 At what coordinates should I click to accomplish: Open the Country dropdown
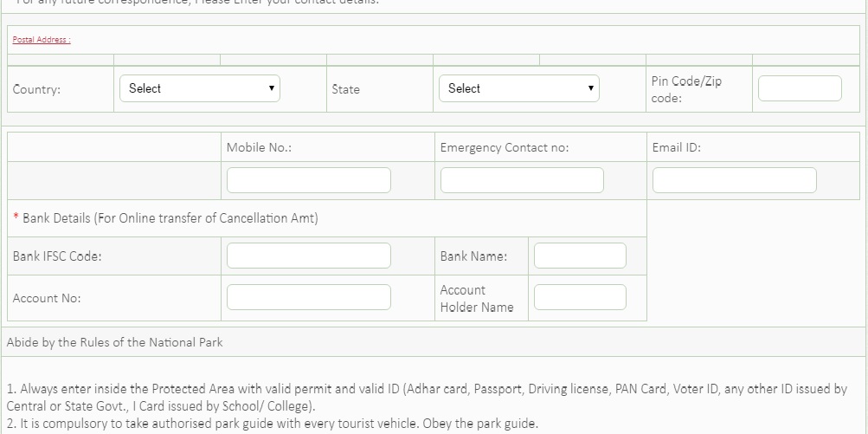pyautogui.click(x=199, y=88)
